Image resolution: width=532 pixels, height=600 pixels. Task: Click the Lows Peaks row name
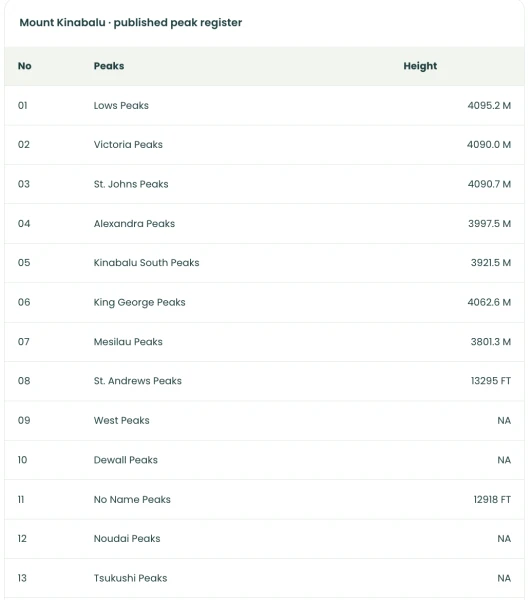click(121, 105)
